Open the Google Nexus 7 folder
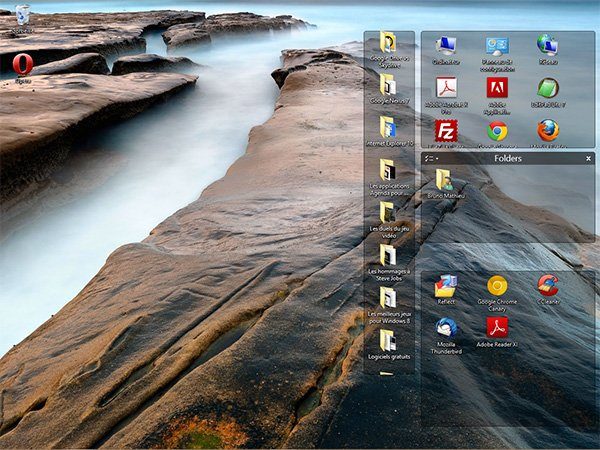 (389, 89)
